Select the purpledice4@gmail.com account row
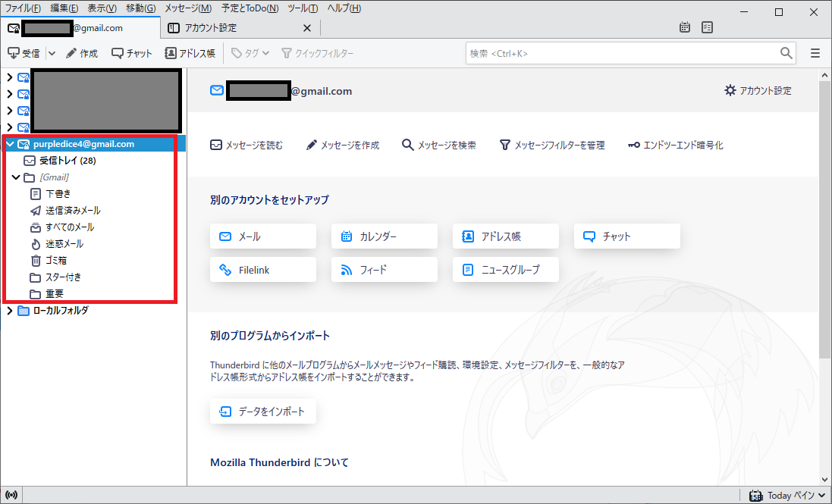832x504 pixels. coord(93,144)
